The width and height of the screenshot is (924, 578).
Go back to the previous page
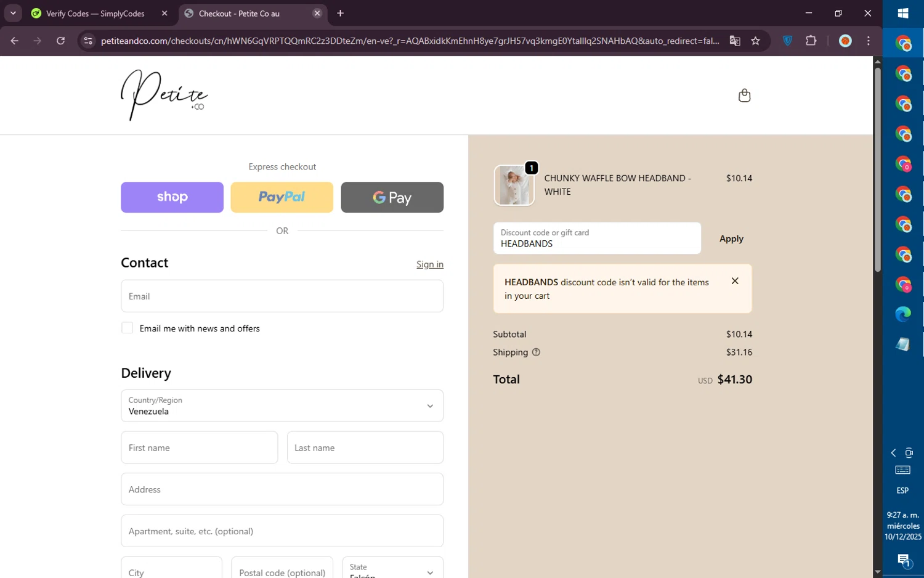click(x=15, y=41)
